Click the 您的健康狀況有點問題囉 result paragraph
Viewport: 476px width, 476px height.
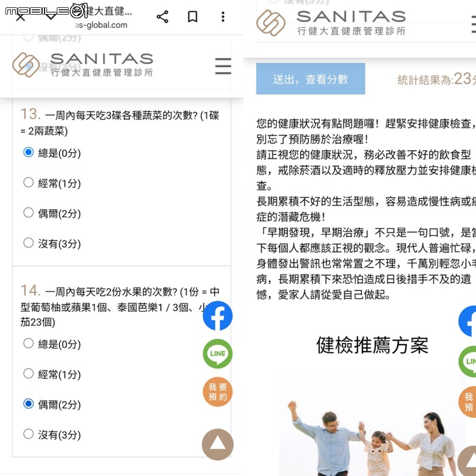click(366, 209)
